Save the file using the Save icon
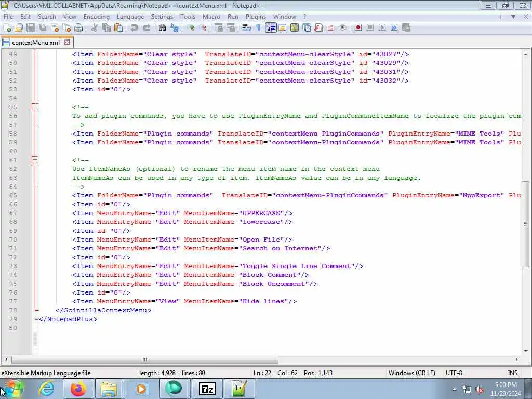 [31, 28]
